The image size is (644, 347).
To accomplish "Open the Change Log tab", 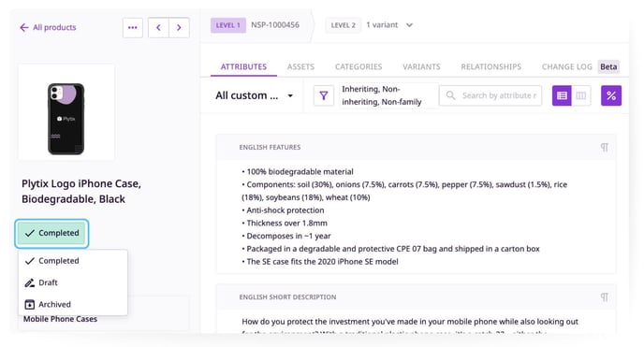I will click(x=567, y=66).
